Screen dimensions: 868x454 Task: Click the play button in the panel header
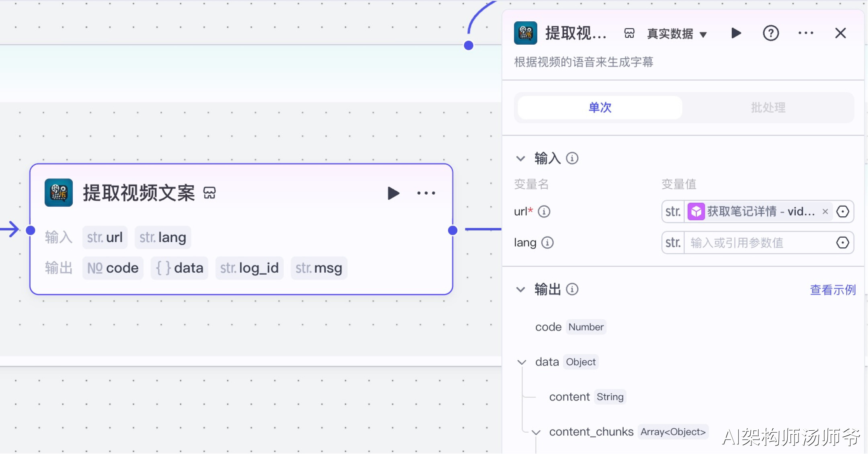(736, 33)
